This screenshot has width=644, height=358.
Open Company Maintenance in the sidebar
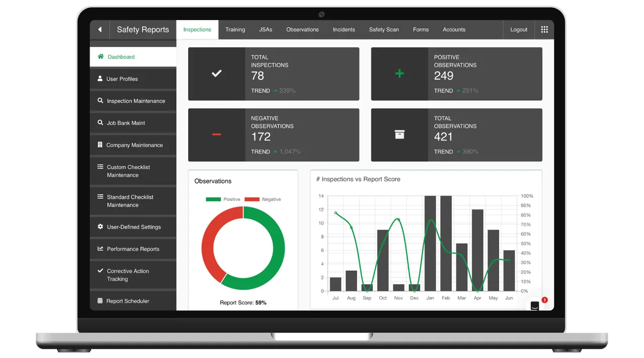point(133,145)
